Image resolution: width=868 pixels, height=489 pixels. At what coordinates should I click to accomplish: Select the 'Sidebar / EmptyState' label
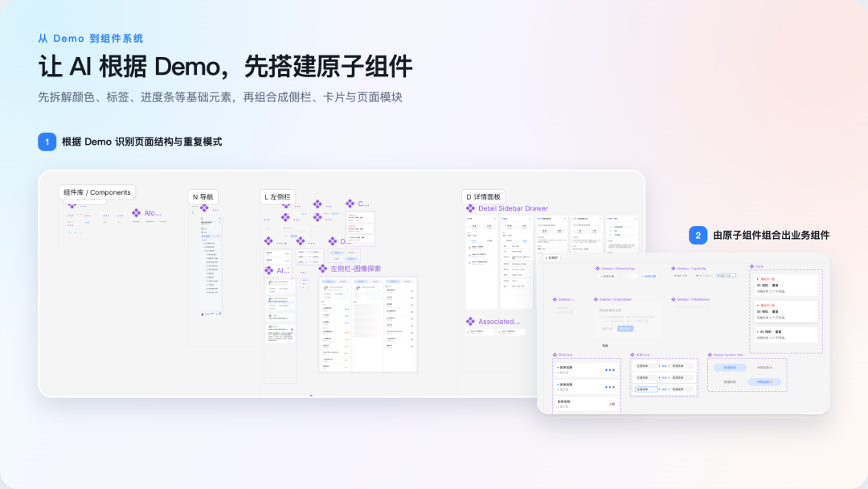coord(616,300)
